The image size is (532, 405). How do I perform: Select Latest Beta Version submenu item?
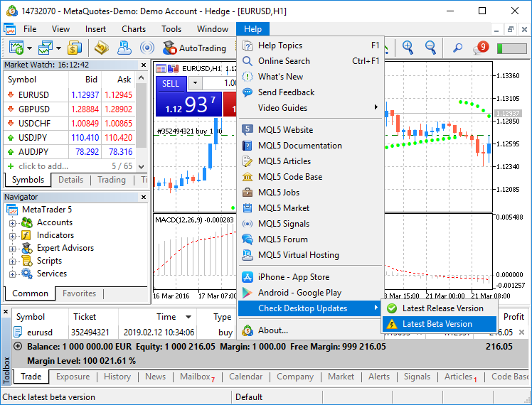click(x=440, y=324)
